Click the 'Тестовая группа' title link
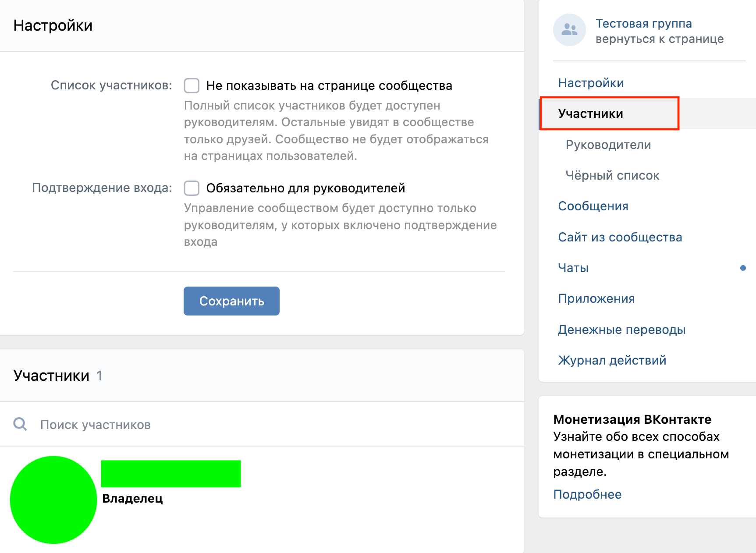756x553 pixels. pos(643,23)
